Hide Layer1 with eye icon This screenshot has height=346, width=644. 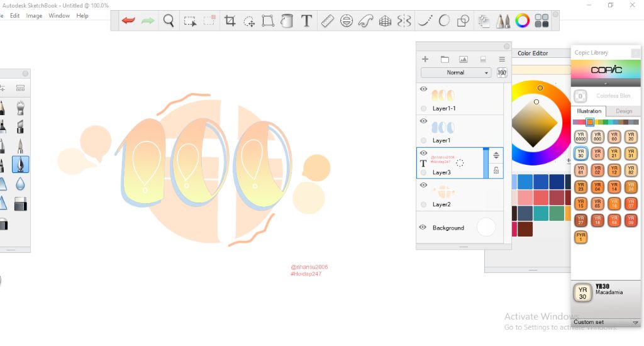point(423,121)
